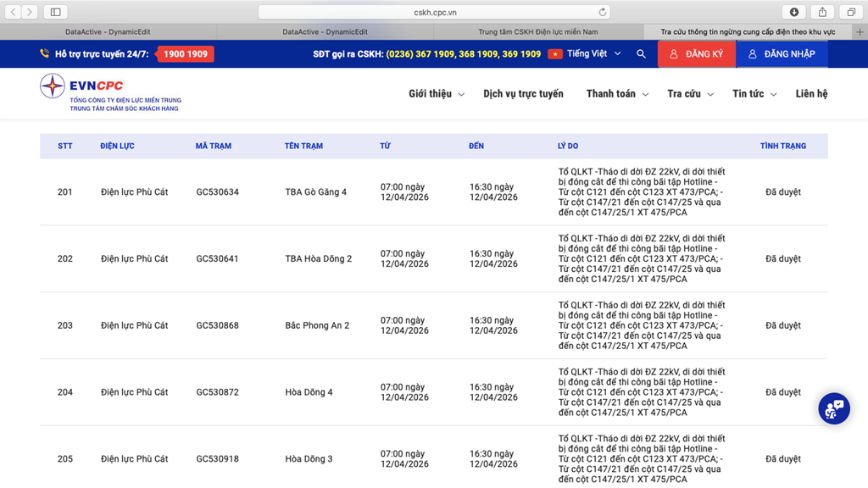Open the site search magnifier icon

click(x=641, y=54)
